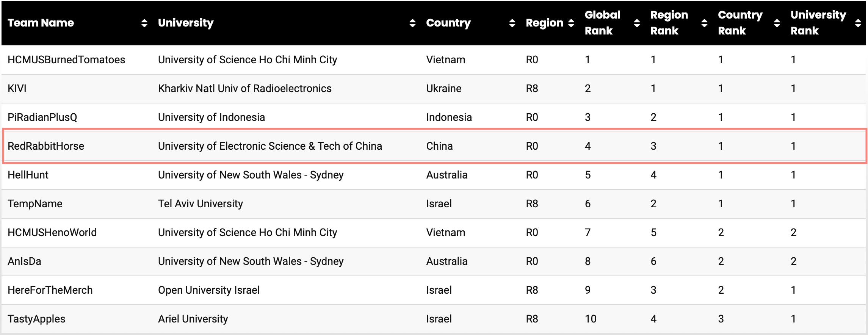Click University of Science in HCMUSHenoWorld row
Viewport: 868px width, 335px height.
point(248,233)
